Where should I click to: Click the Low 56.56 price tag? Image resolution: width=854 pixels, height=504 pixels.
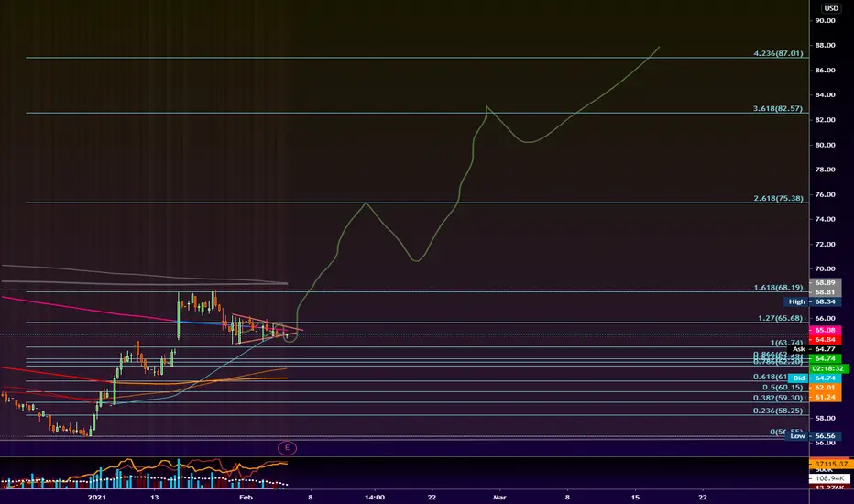[812, 436]
